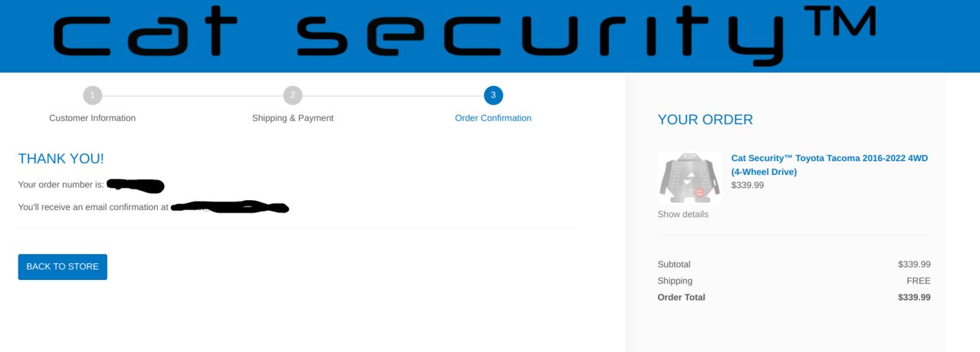Click the YOUR ORDER heading
This screenshot has width=980, height=352.
(705, 120)
